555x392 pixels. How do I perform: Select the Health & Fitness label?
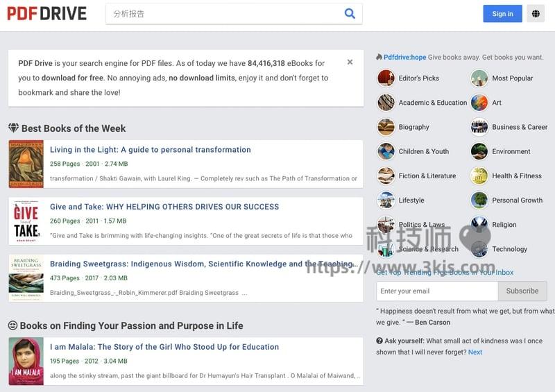(x=517, y=176)
